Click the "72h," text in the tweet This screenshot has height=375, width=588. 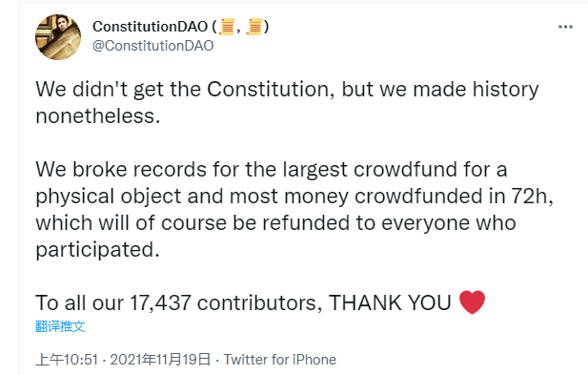(533, 197)
